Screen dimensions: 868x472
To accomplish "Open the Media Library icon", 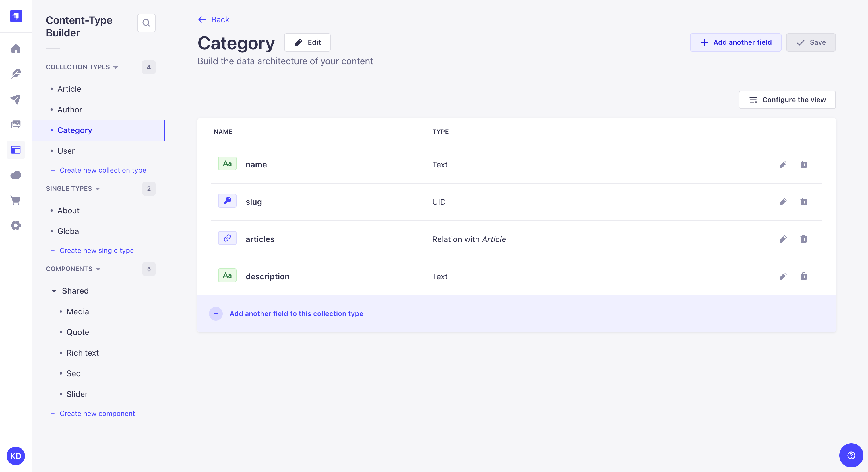I will pos(15,124).
